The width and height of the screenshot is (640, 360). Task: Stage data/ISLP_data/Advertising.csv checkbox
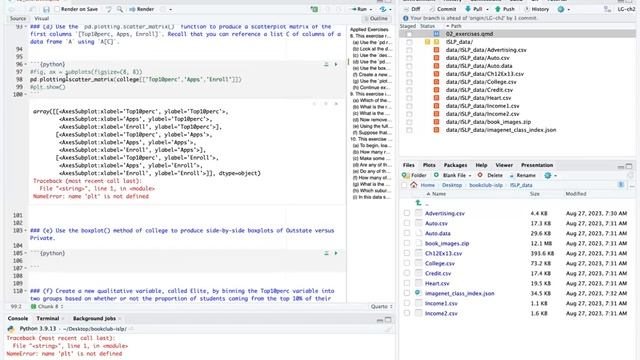click(x=409, y=50)
